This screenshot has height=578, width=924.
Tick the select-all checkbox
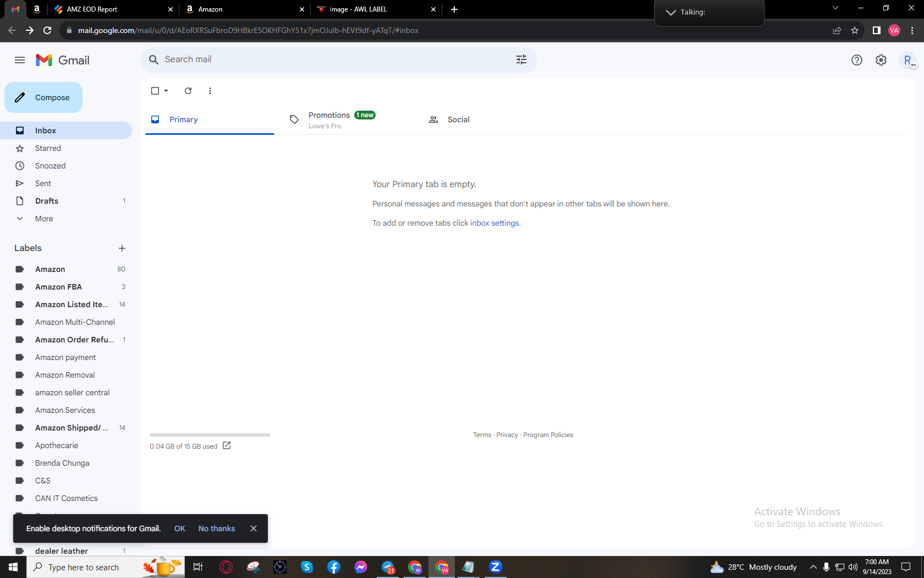tap(155, 91)
